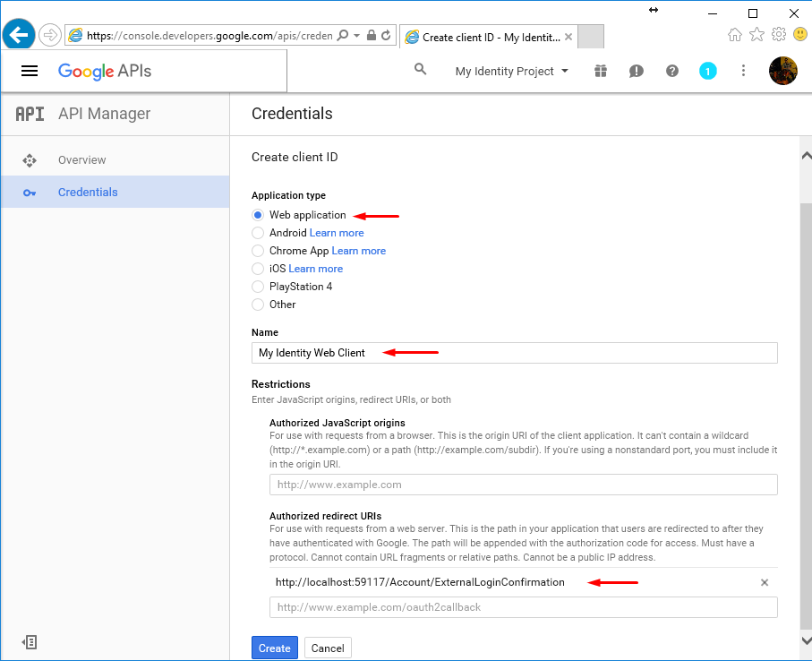
Task: Open browser Tools gear icon
Action: click(x=778, y=34)
